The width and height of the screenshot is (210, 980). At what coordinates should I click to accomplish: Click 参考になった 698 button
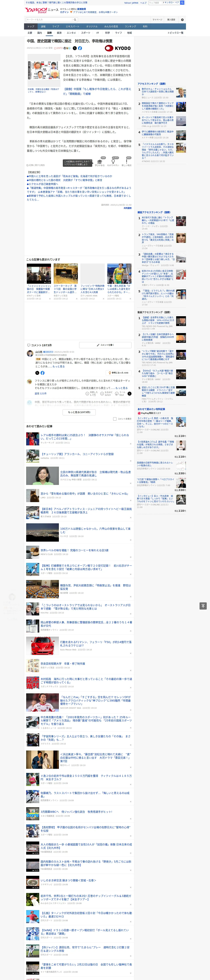click(119, 373)
